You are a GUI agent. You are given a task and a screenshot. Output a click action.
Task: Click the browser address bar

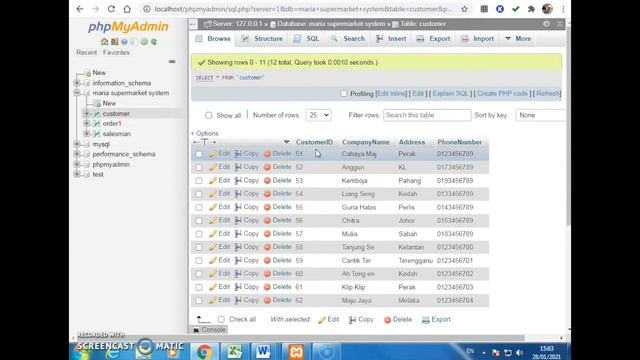pyautogui.click(x=302, y=9)
